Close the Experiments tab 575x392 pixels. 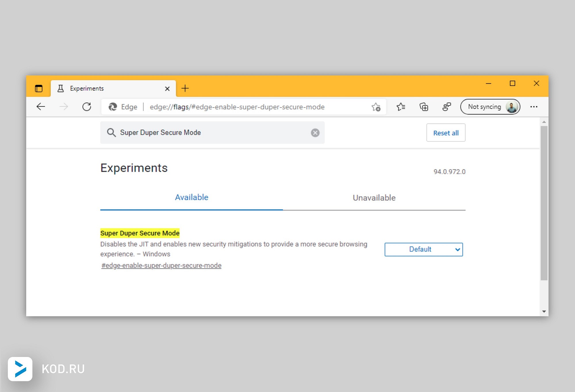click(167, 89)
